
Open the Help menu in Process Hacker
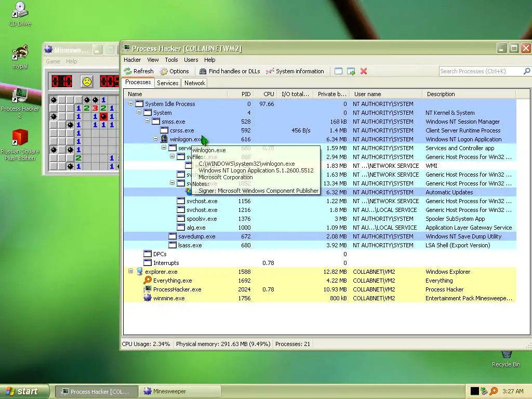pos(210,60)
